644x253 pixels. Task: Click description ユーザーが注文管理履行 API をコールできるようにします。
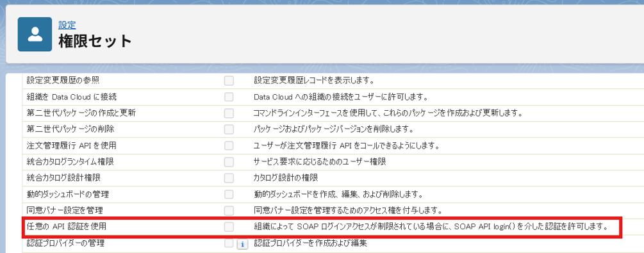tap(347, 145)
